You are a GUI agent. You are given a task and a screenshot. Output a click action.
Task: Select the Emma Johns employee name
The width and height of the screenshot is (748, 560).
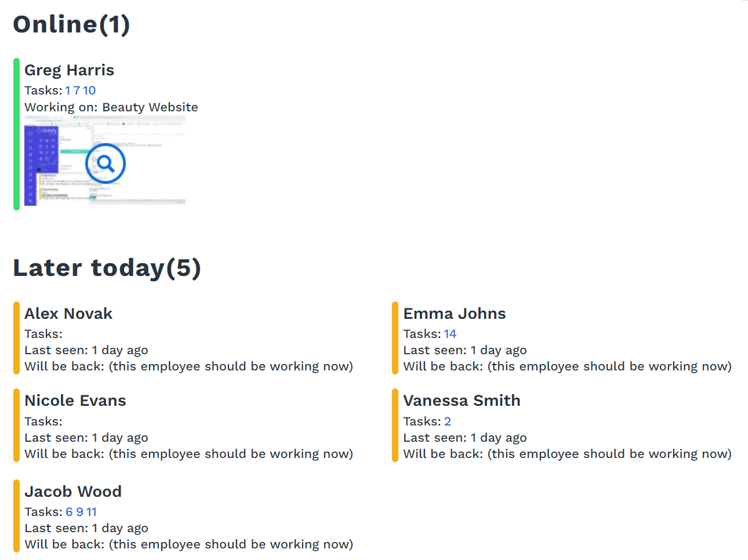pyautogui.click(x=454, y=314)
